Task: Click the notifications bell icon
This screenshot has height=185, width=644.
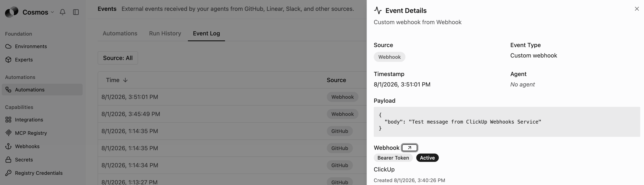Action: [63, 12]
